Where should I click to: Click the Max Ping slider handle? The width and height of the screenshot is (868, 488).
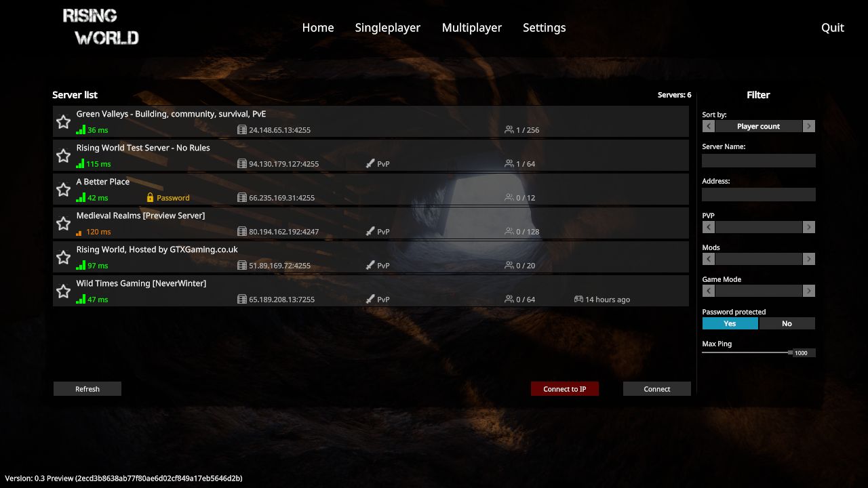coord(790,352)
